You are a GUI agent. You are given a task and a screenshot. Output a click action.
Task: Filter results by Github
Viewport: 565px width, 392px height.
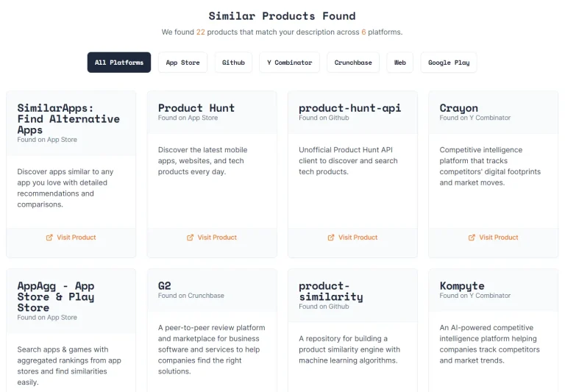pyautogui.click(x=233, y=63)
